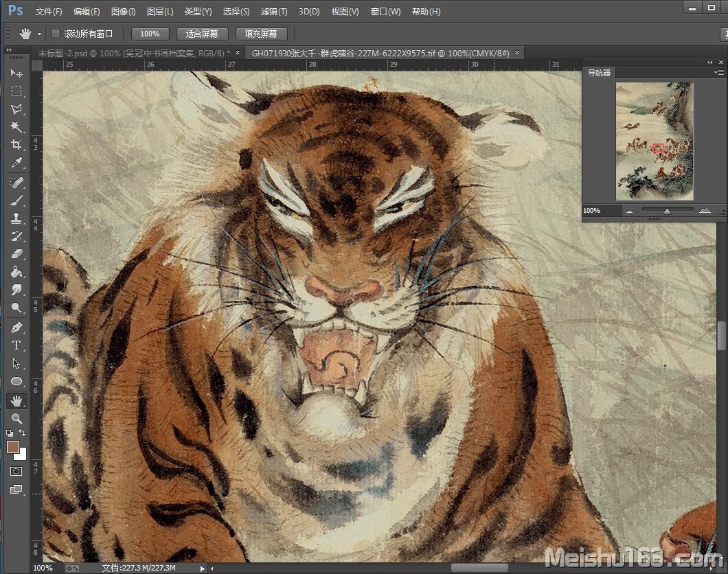The image size is (728, 574).
Task: Click the Navigator zoom out button
Action: pos(629,211)
